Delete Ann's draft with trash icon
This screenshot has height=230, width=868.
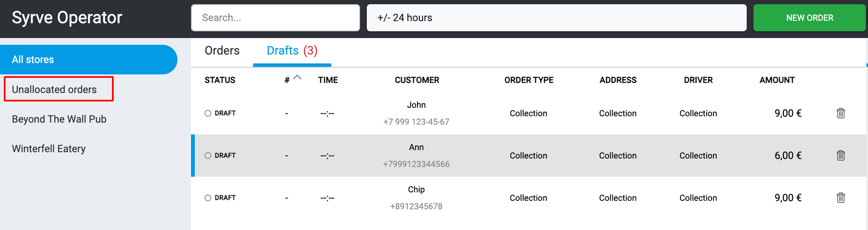click(841, 156)
